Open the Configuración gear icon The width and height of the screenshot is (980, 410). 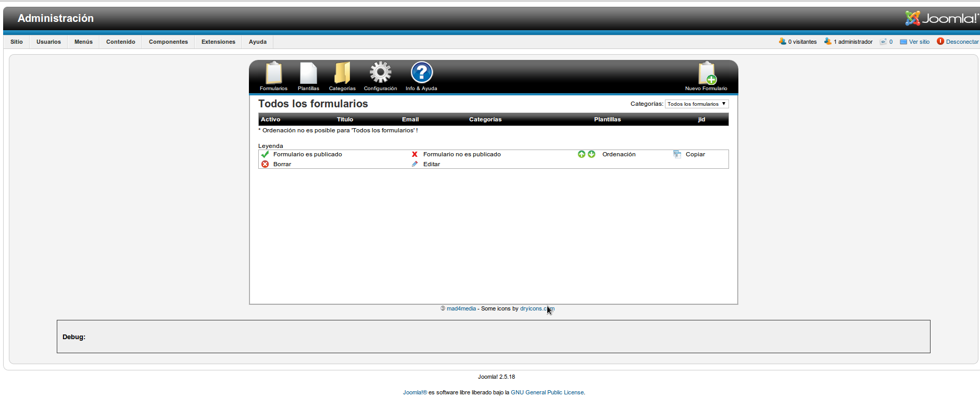tap(380, 73)
